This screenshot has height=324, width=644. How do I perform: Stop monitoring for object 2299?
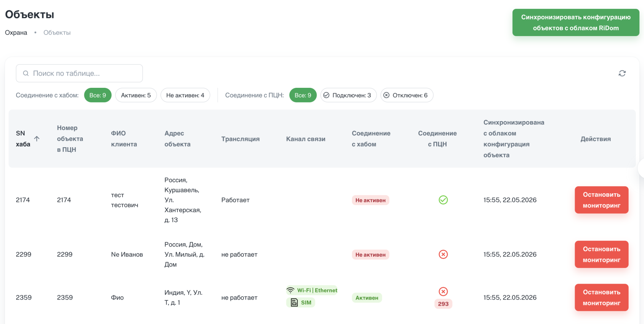tap(601, 254)
